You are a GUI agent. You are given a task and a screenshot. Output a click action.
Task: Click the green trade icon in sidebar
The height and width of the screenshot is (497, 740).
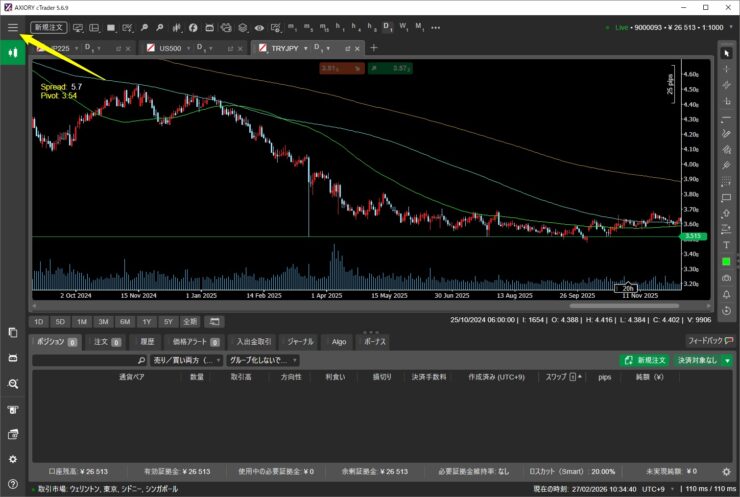click(13, 54)
